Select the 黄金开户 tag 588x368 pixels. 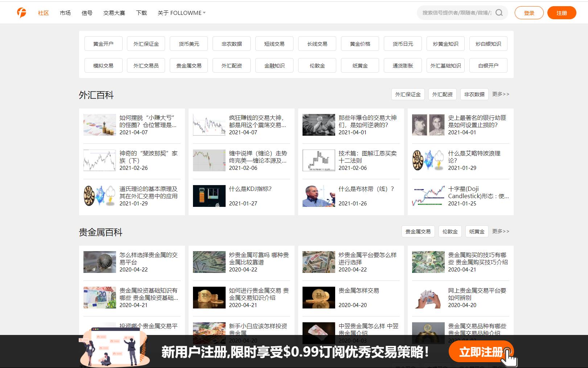point(103,44)
